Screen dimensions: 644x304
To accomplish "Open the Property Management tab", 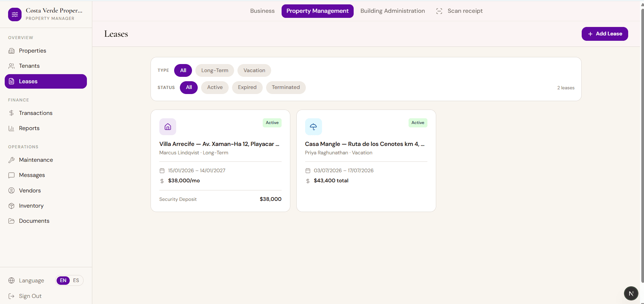I will (318, 11).
